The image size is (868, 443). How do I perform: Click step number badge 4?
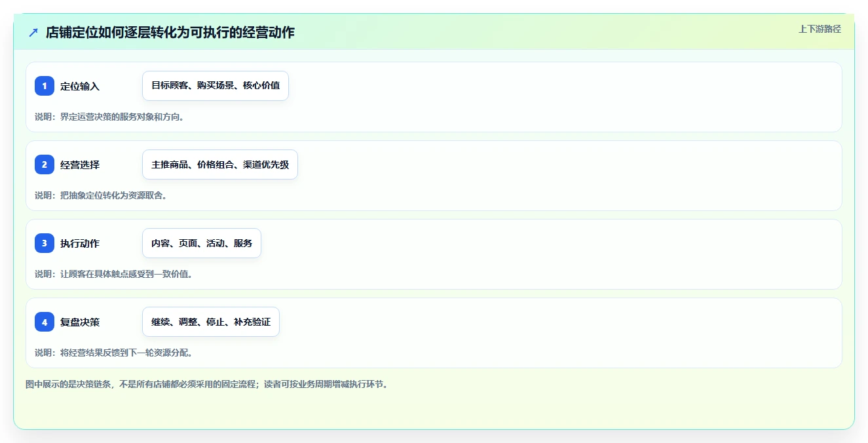pyautogui.click(x=45, y=322)
